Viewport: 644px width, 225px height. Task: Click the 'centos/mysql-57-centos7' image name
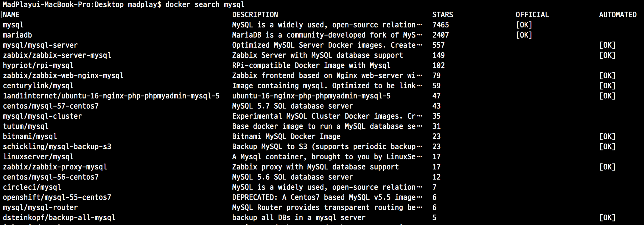[51, 106]
